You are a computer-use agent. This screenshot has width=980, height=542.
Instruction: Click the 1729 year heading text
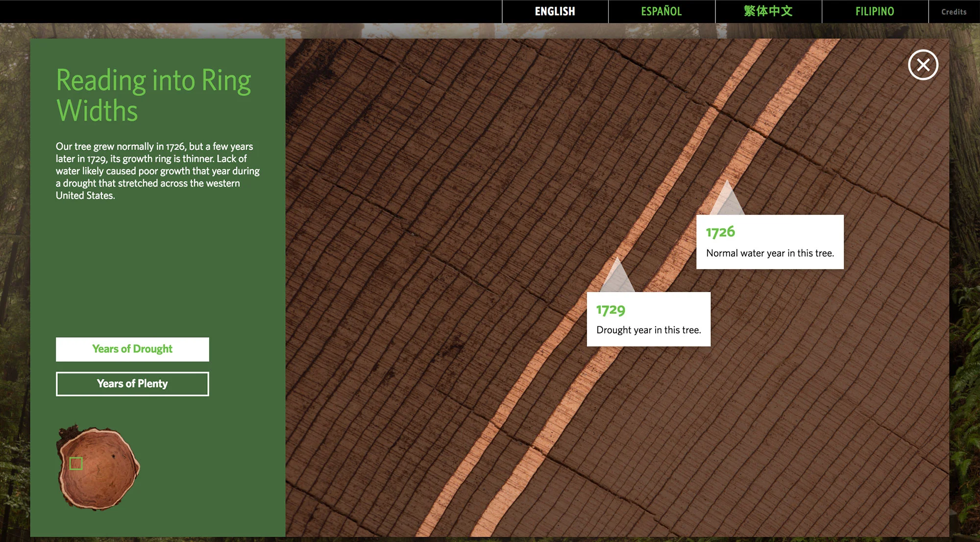tap(611, 310)
